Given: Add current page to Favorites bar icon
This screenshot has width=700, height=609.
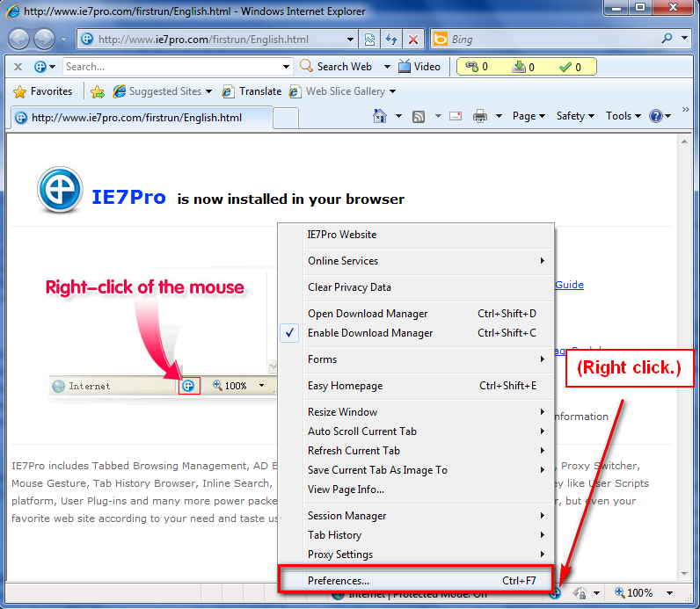Looking at the screenshot, I should tap(98, 91).
